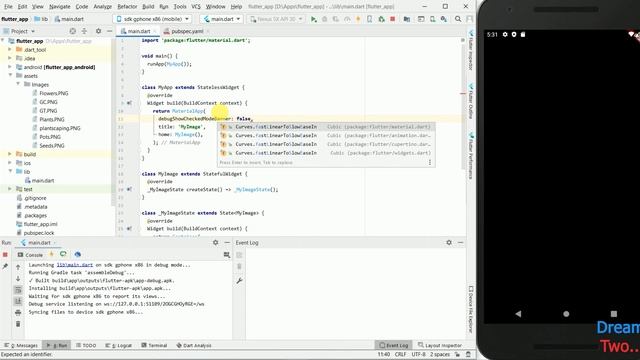Expand the test folder
640x360 pixels.
10,189
